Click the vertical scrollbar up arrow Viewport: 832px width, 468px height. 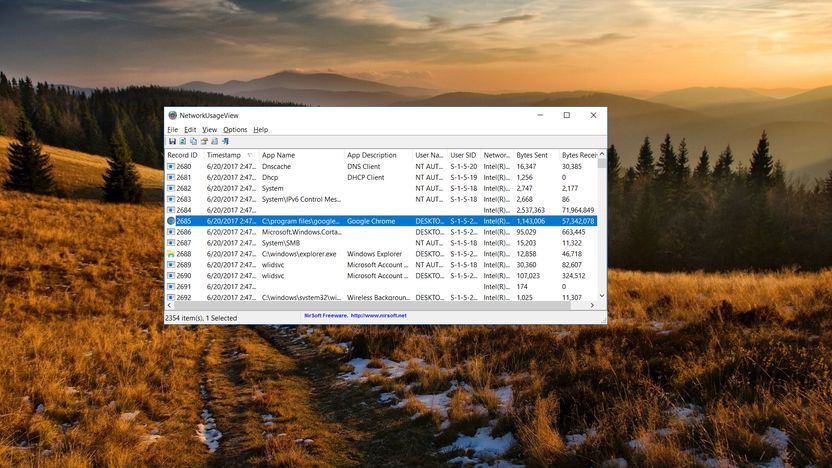click(602, 154)
